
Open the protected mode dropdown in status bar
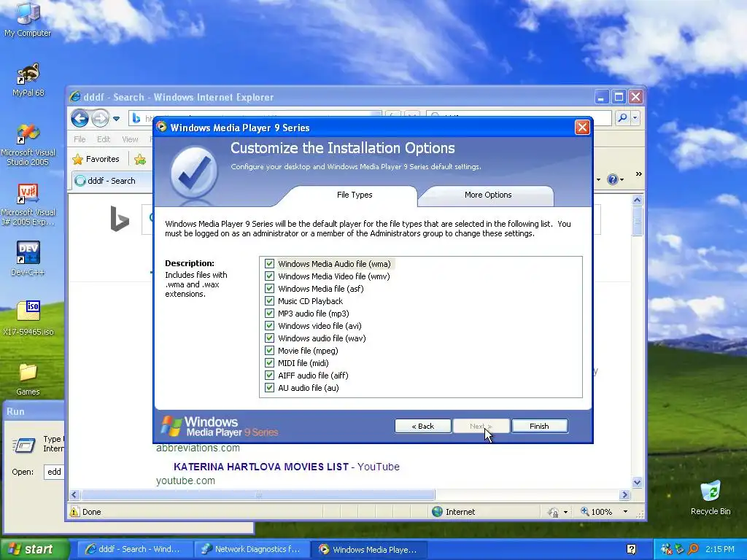pos(565,513)
